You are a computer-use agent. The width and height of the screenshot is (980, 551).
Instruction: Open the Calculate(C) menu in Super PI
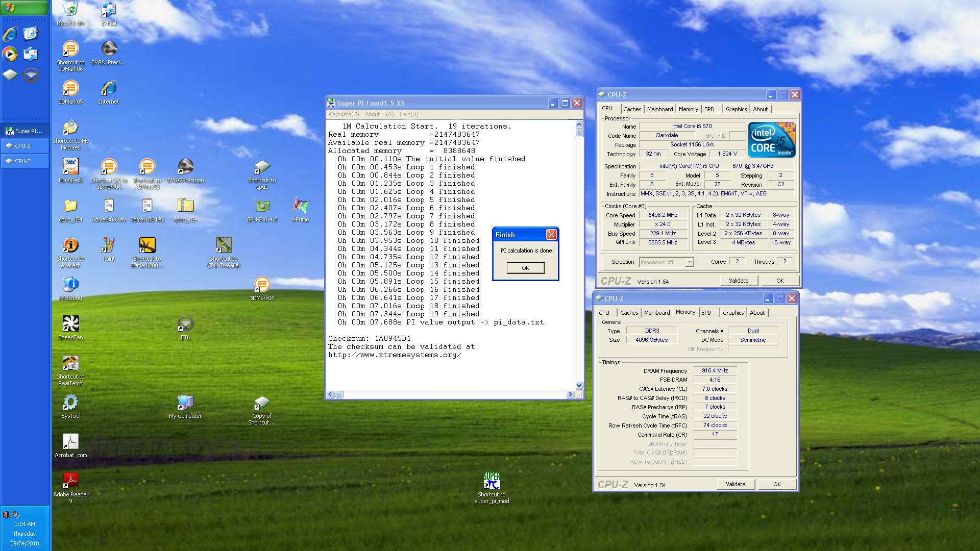click(x=344, y=114)
